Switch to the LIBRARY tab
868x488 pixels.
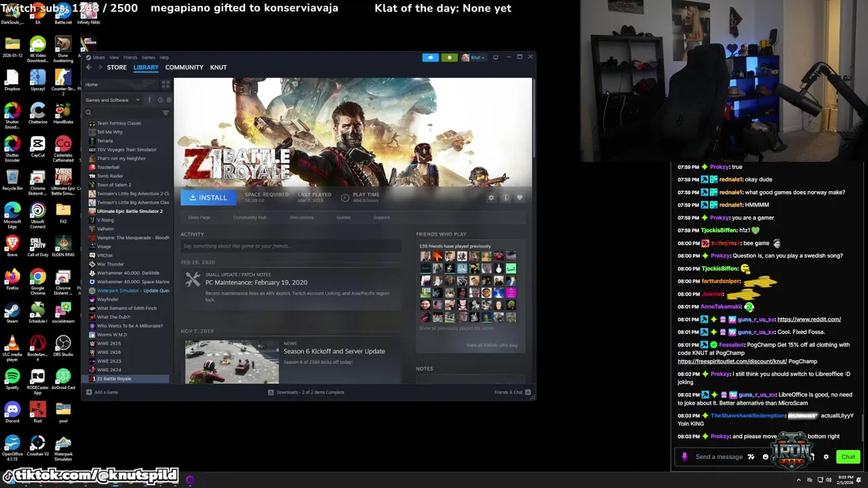click(x=146, y=67)
